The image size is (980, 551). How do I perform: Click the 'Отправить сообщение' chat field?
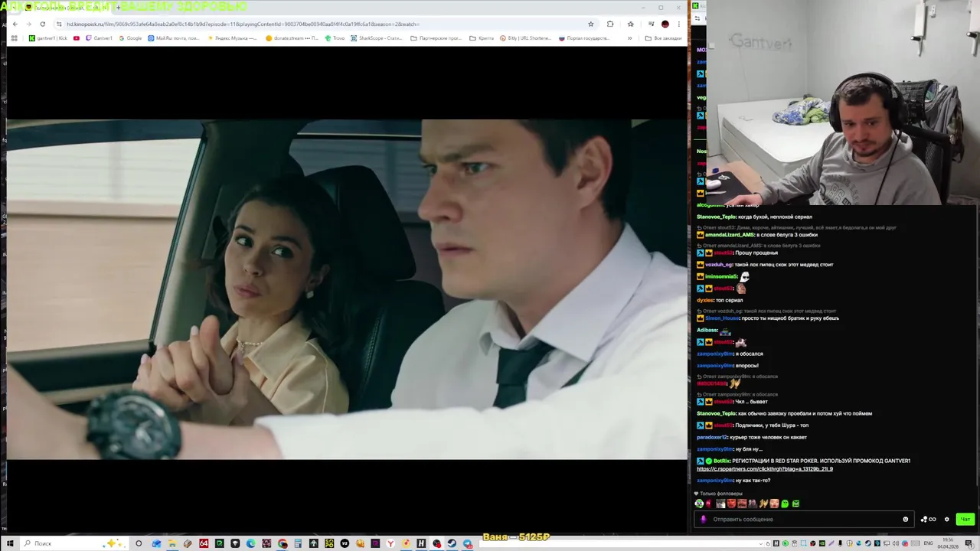point(804,519)
